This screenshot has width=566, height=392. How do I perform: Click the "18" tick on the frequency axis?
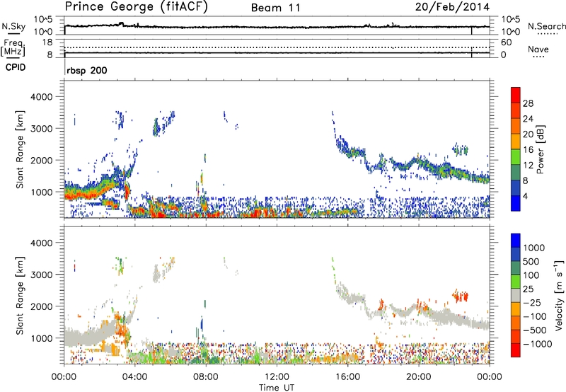pyautogui.click(x=47, y=42)
